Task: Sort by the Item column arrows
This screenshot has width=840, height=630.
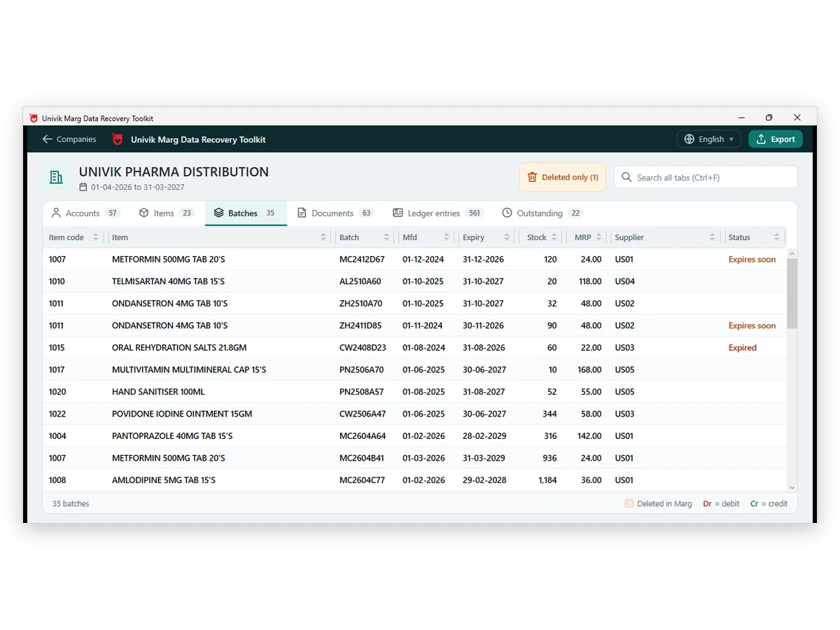Action: (323, 237)
